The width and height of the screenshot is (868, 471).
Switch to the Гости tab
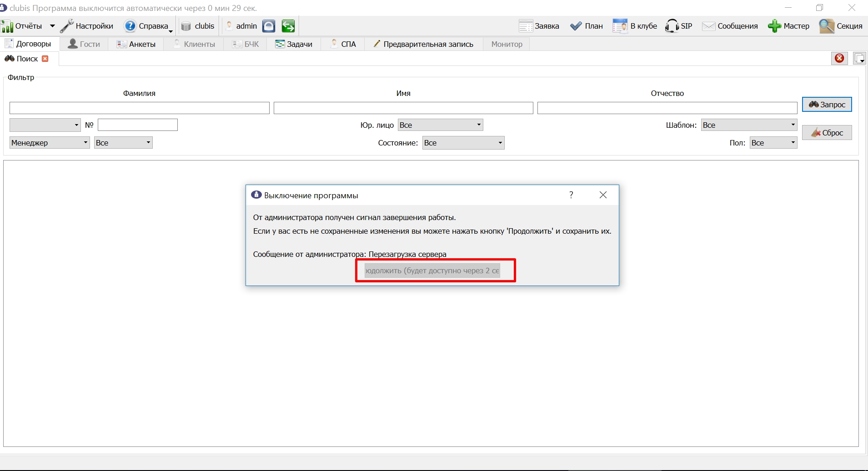pyautogui.click(x=84, y=44)
